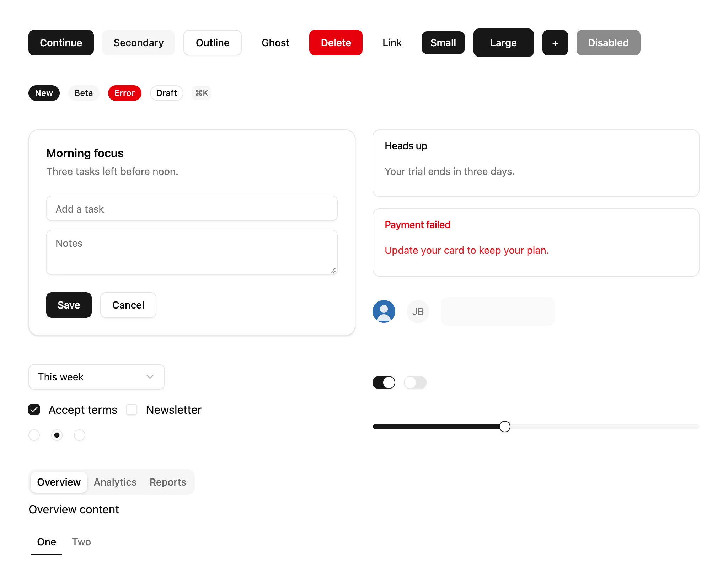Click the ⌘K keyboard shortcut badge
Image resolution: width=728 pixels, height=583 pixels.
202,93
